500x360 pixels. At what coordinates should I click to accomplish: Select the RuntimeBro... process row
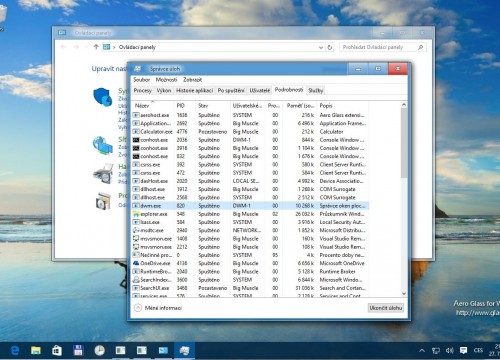[x=250, y=272]
